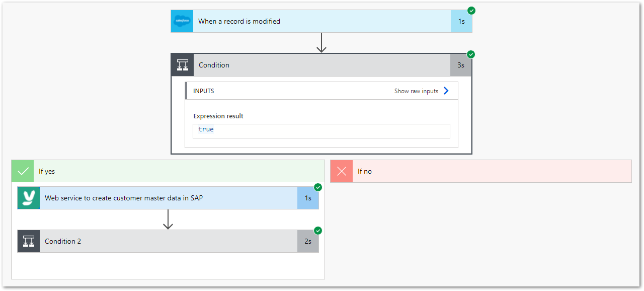Click the 3s duration on Condition step
The width and height of the screenshot is (644, 291).
461,65
